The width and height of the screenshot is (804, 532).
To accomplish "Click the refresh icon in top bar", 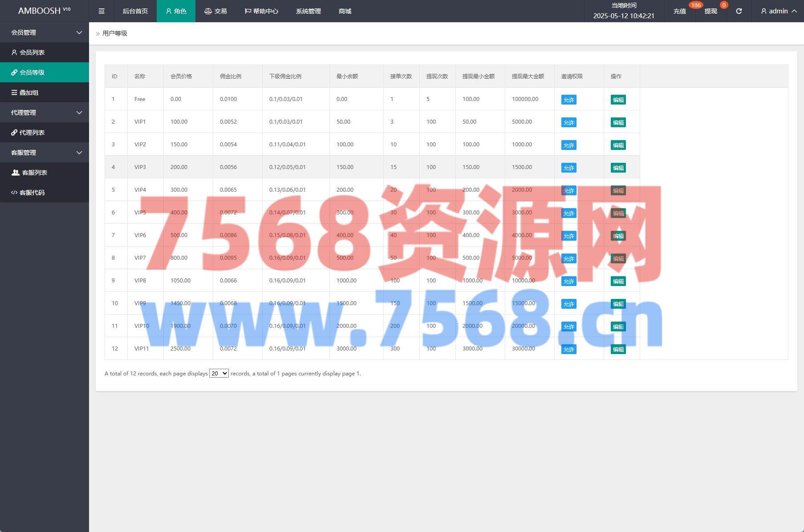I will pyautogui.click(x=739, y=11).
